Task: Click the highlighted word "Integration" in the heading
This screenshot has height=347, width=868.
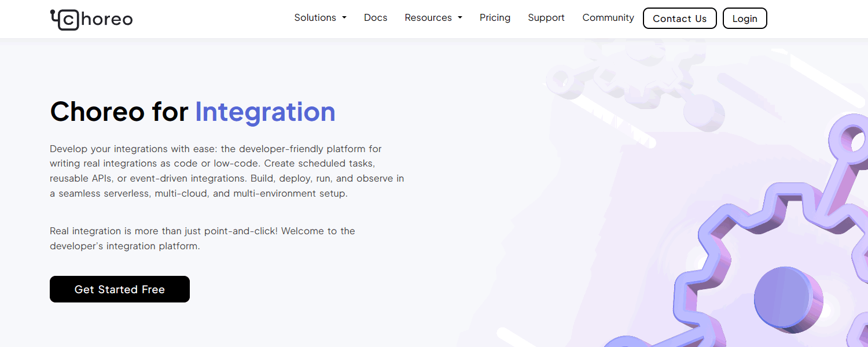Action: [264, 112]
